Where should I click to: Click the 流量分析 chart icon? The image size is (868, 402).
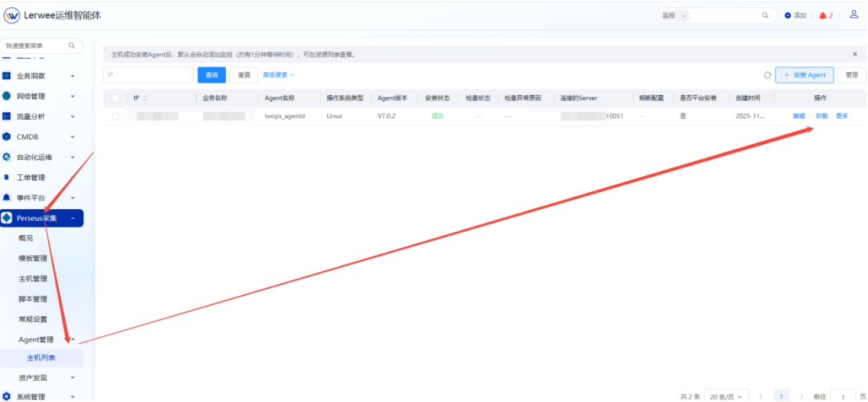pyautogui.click(x=6, y=116)
